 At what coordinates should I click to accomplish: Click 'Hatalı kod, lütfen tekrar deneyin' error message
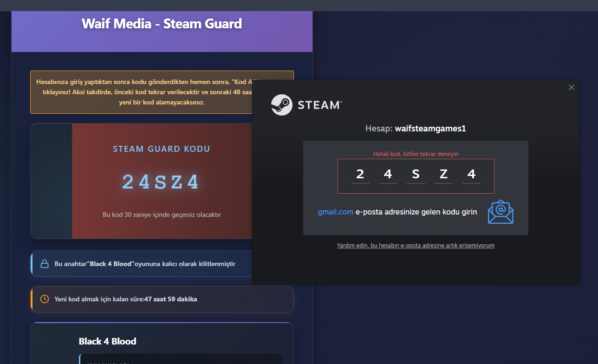click(416, 154)
